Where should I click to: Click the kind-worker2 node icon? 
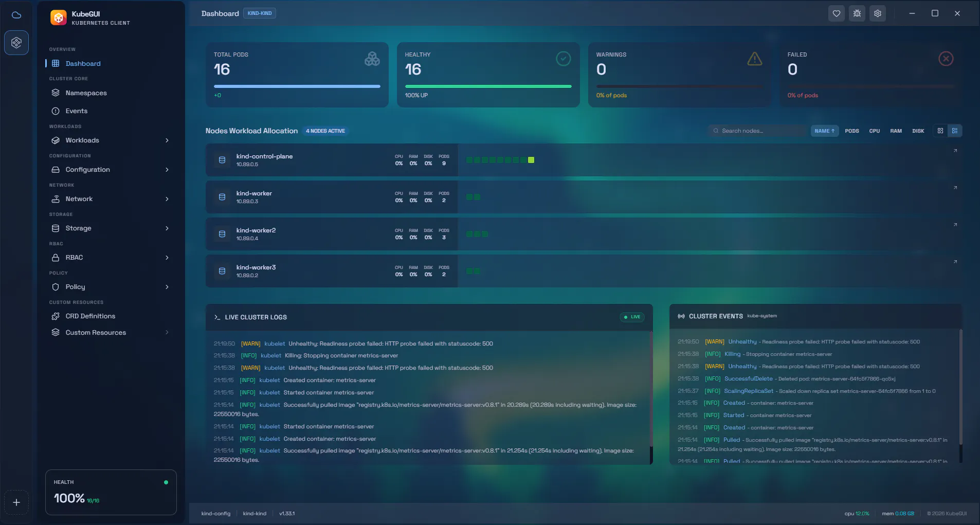222,234
